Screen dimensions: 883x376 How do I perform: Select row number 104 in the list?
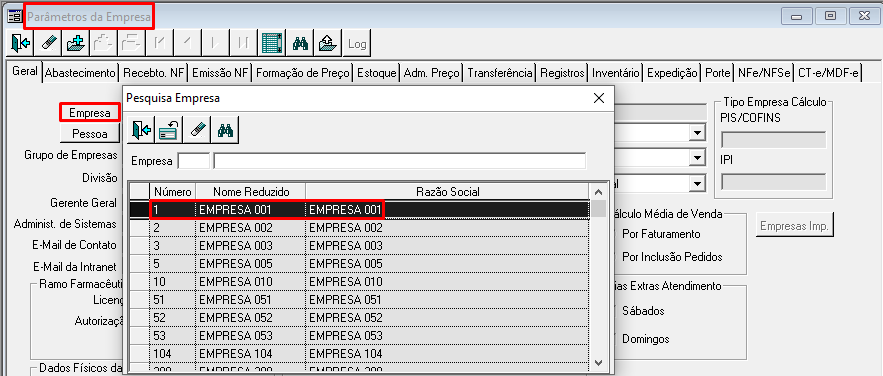pyautogui.click(x=359, y=354)
